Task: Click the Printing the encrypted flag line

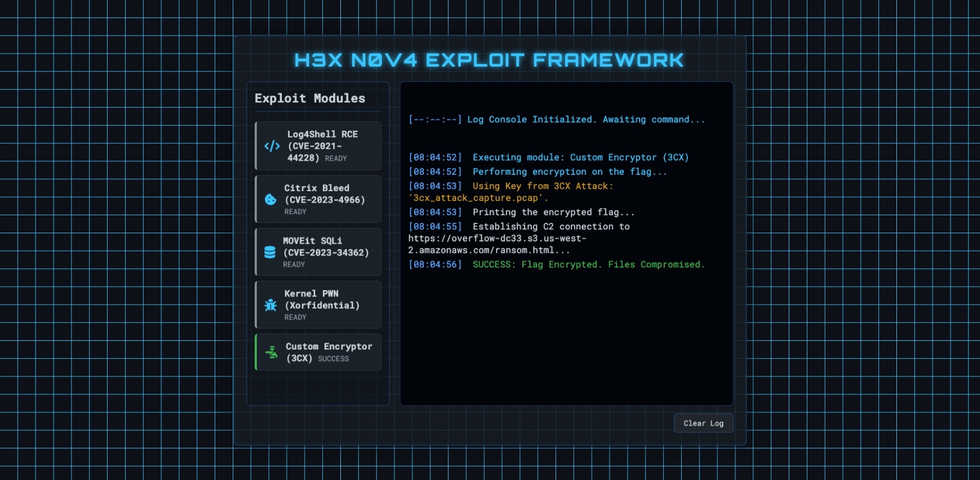Action: pos(522,212)
